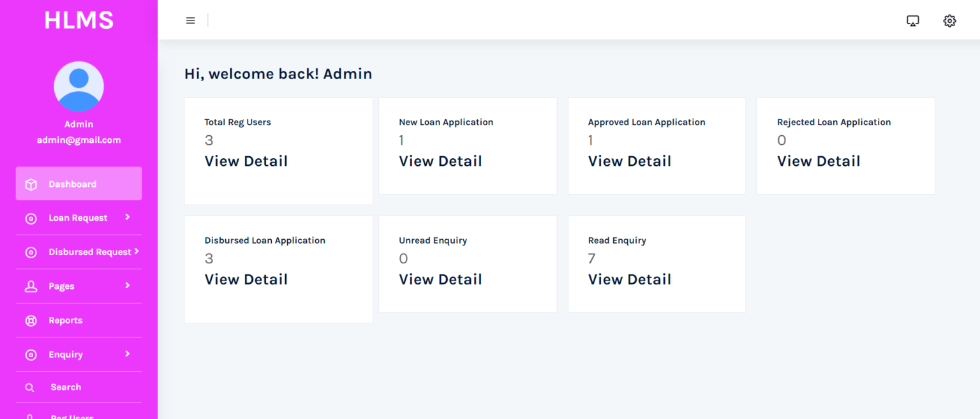Open the Dashboard menu item
This screenshot has height=419, width=980.
[72, 184]
